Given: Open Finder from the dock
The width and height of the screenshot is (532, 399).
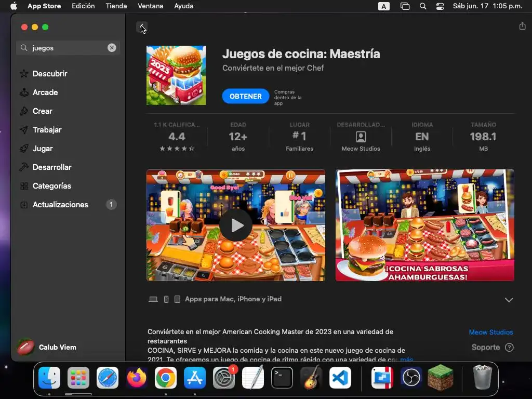Looking at the screenshot, I should point(49,378).
